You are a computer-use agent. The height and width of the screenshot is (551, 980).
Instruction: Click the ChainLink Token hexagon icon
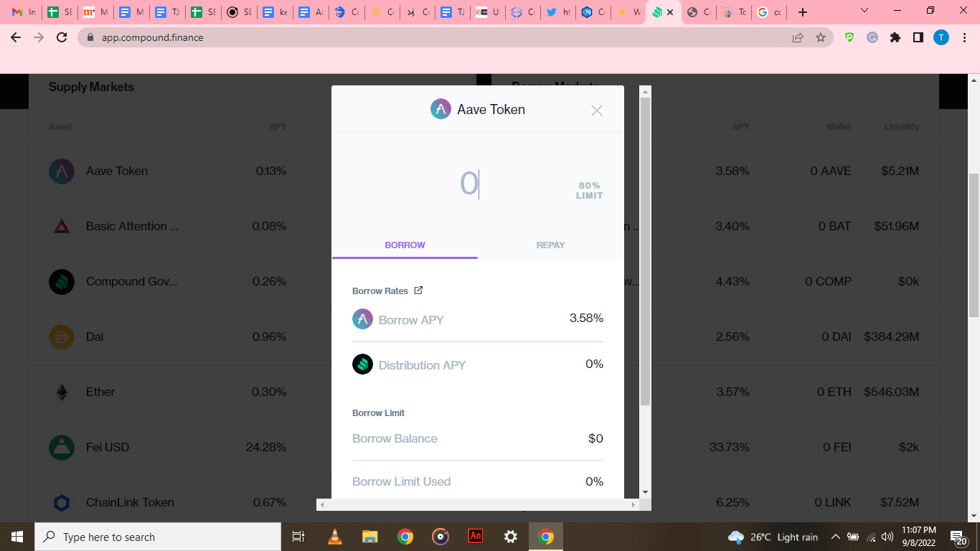click(x=62, y=503)
